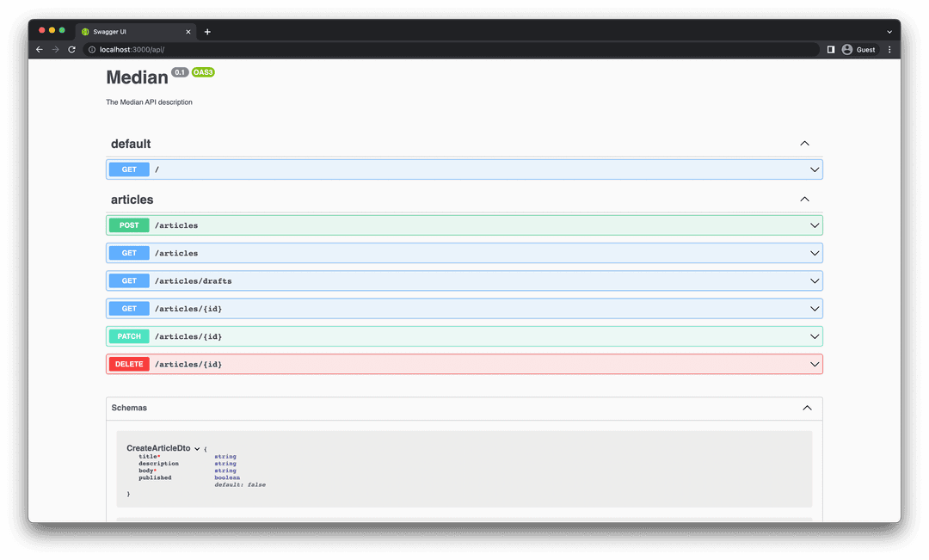Click the GET badge on the root / endpoint
The image size is (929, 560).
coord(128,169)
